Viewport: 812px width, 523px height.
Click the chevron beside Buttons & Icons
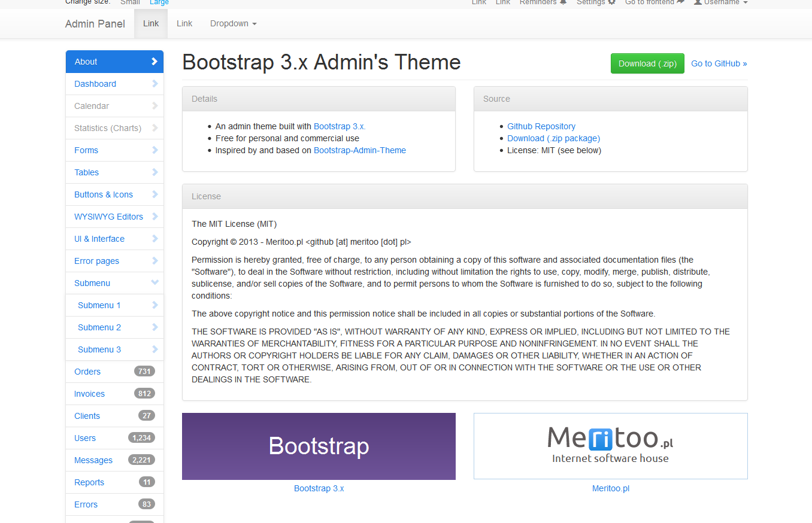154,194
